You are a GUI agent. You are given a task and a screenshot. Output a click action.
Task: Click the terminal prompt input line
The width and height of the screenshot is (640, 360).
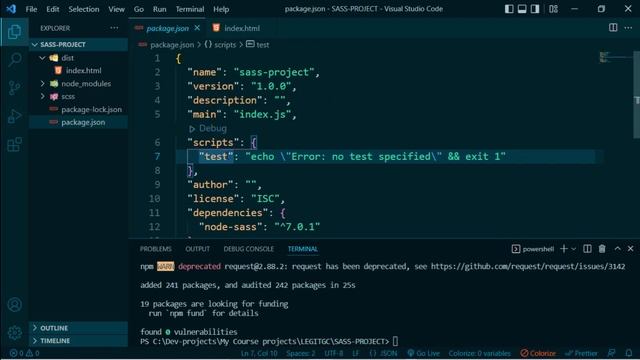[269, 341]
